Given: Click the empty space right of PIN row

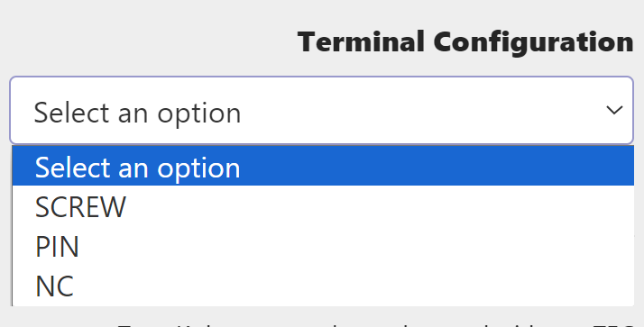Looking at the screenshot, I should tap(356, 246).
